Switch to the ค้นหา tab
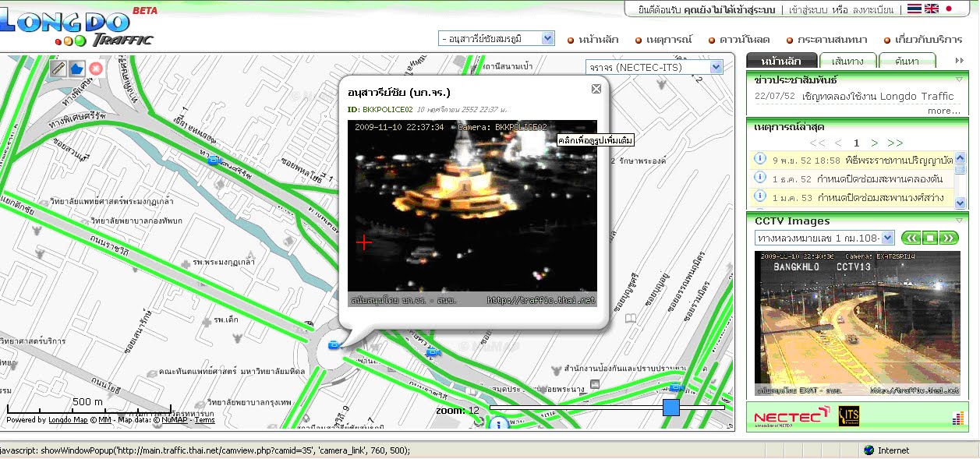The height and width of the screenshot is (459, 980). (907, 61)
